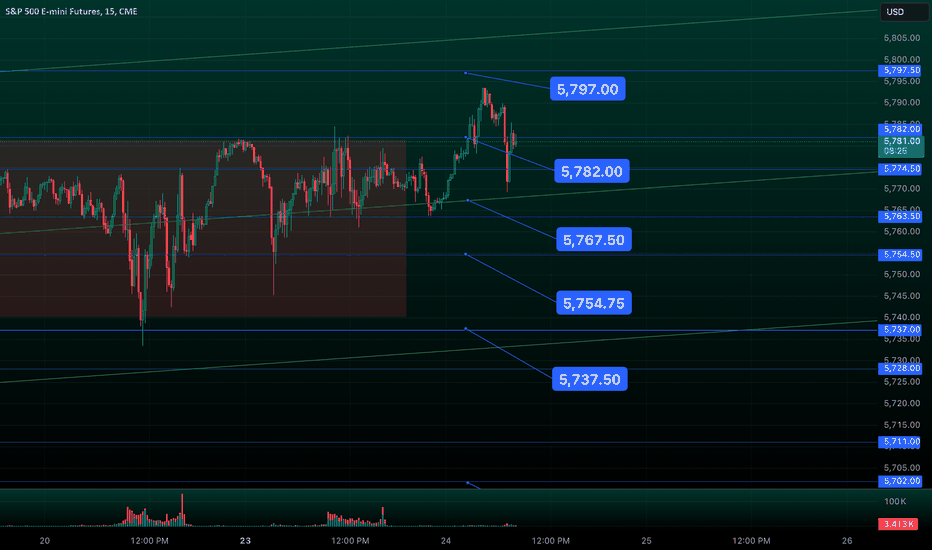Click the 5,750.00 price scale label
932x550 pixels.
tap(902, 274)
